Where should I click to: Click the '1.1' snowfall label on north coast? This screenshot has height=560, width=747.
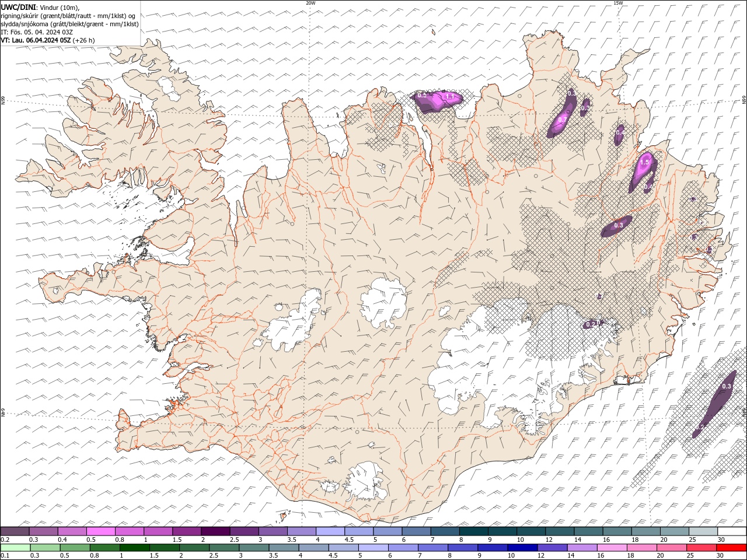tap(450, 96)
